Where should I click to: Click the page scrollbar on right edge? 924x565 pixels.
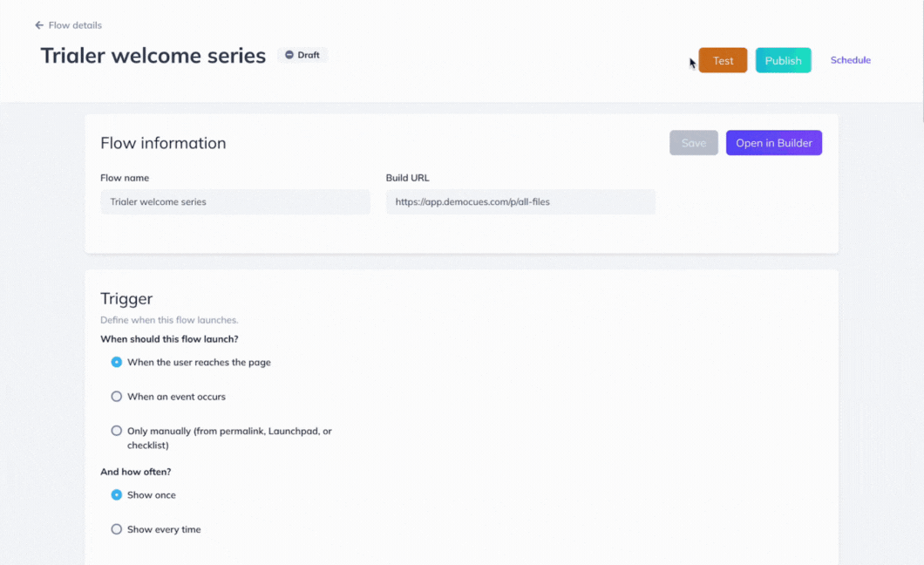tap(922, 59)
